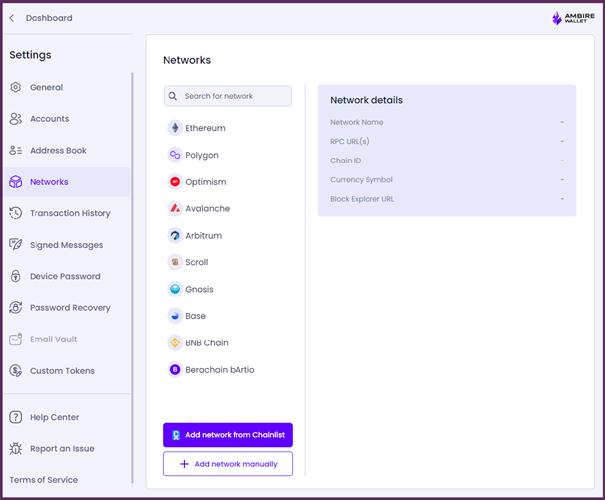Open Email Vault section
Screen dimensions: 605x500
[x=66, y=339]
